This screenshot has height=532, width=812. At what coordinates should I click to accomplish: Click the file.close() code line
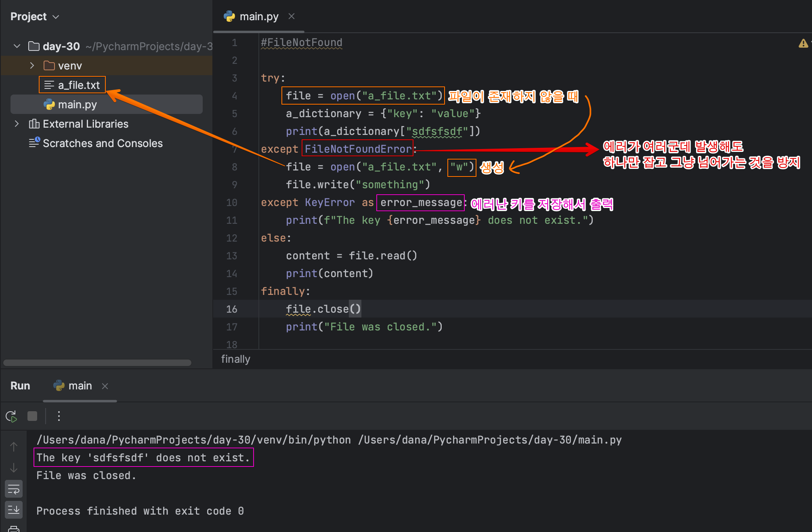click(323, 309)
